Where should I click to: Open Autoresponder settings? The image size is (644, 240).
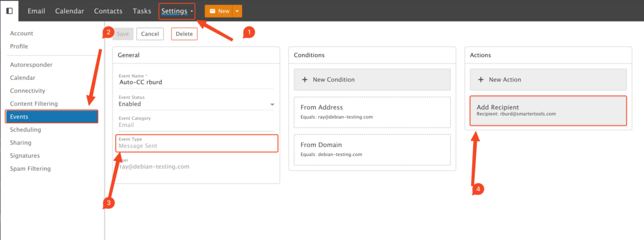pos(31,65)
